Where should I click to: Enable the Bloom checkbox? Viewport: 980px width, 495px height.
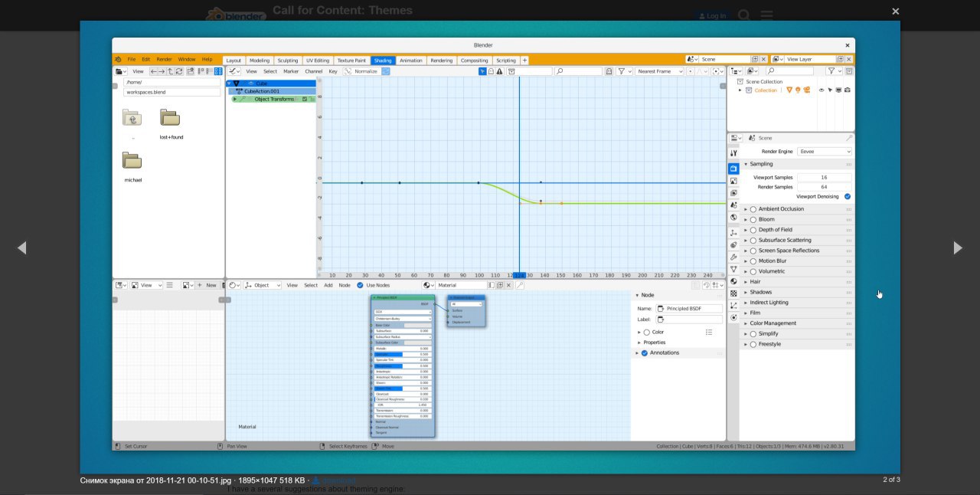pyautogui.click(x=753, y=219)
